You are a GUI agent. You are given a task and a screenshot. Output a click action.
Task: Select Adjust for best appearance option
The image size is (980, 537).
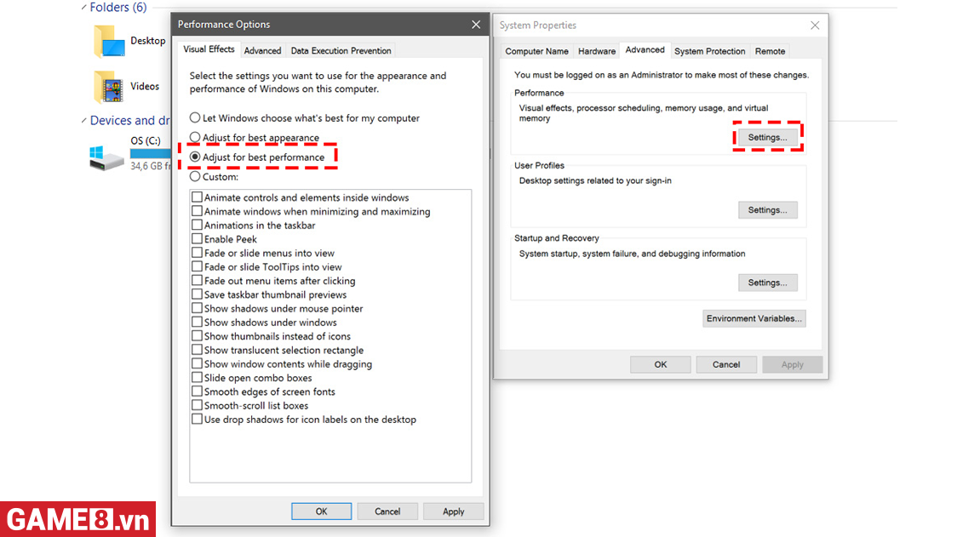(196, 138)
